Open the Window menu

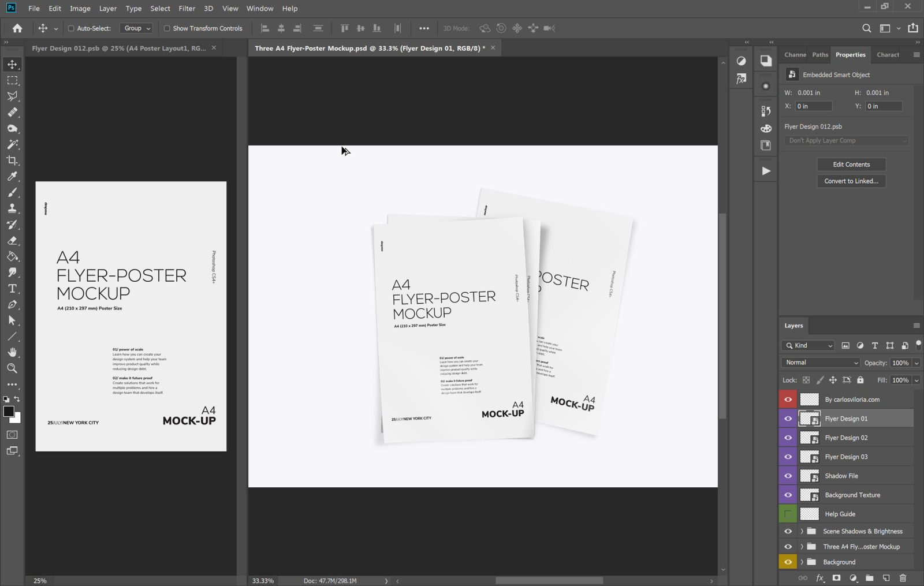pos(260,9)
